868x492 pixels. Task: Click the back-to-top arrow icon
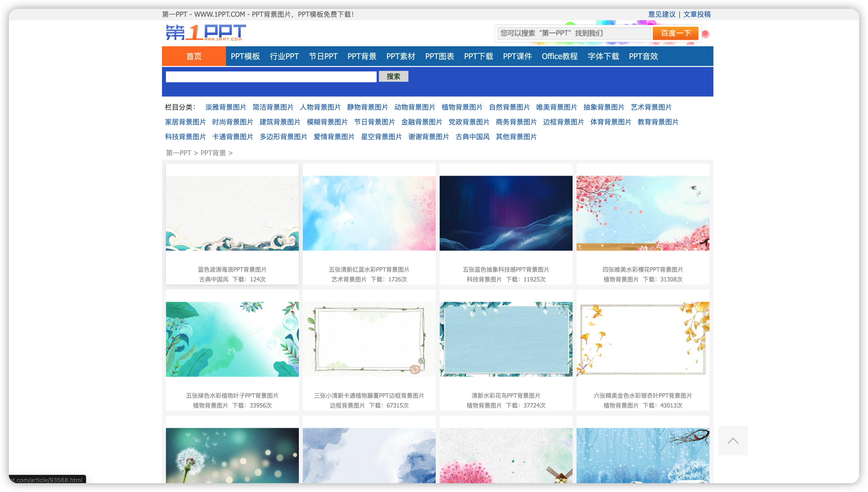(733, 441)
